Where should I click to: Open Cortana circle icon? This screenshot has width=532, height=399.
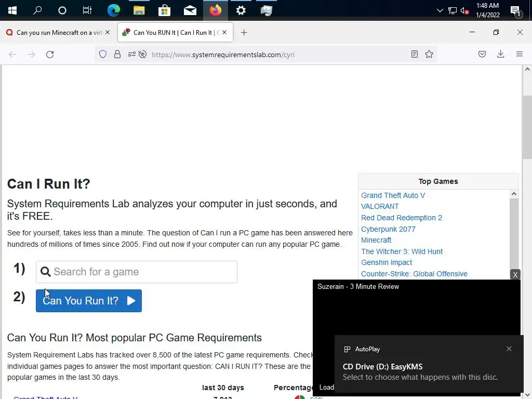pos(62,10)
